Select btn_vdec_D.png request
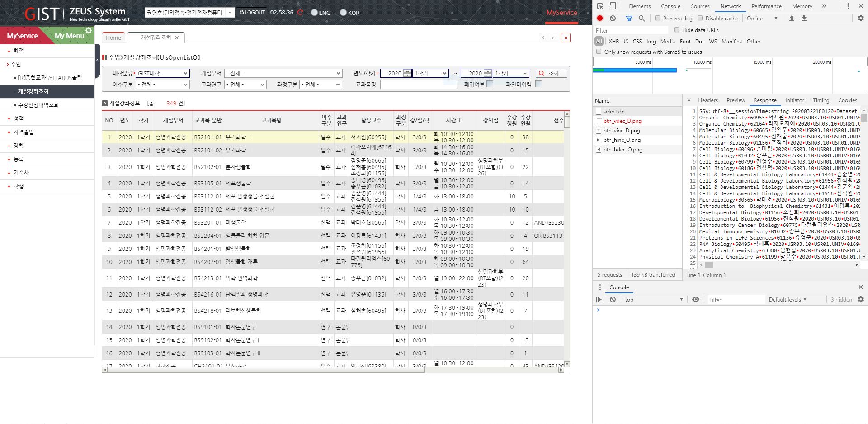868x424 pixels. (x=622, y=121)
